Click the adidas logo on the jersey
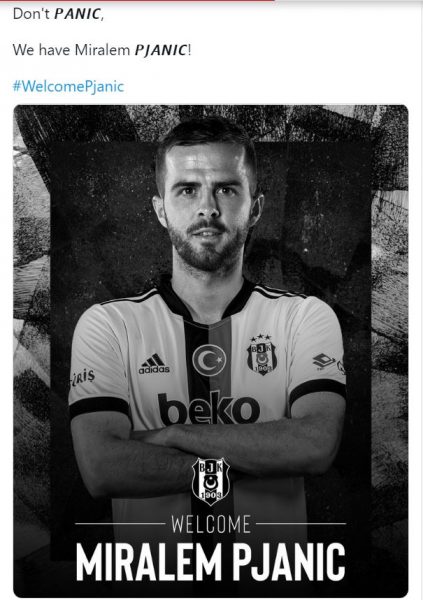Screen dimensions: 423x600 pyautogui.click(x=154, y=364)
